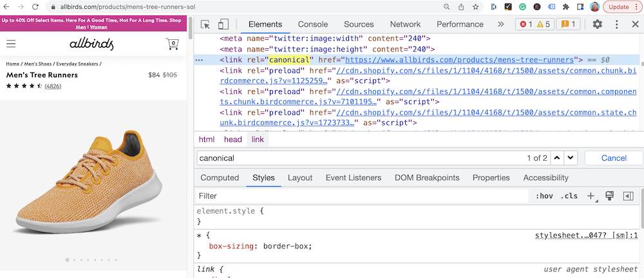Open the Extensions puzzle-piece menu
Viewport: 644px width, 278px height.
coord(565,7)
